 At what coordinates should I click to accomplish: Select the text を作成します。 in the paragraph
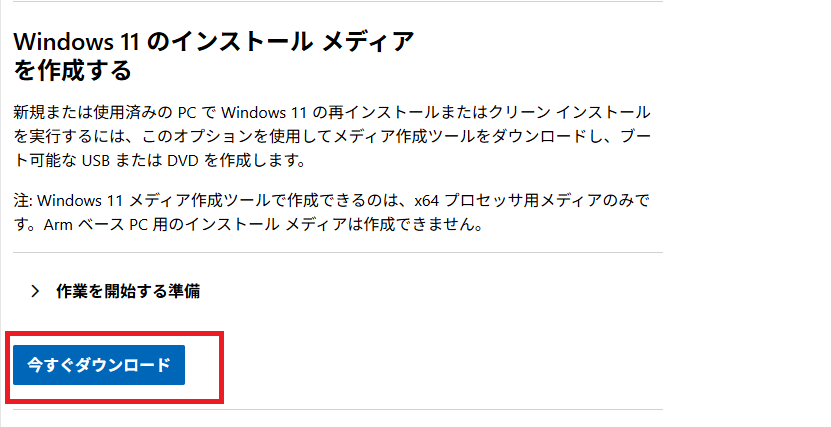coord(255,161)
